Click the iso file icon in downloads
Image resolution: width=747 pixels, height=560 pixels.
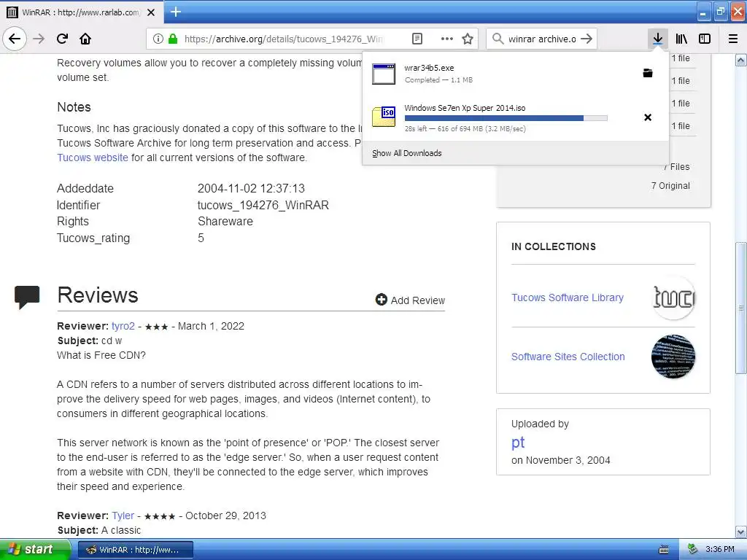(x=384, y=117)
